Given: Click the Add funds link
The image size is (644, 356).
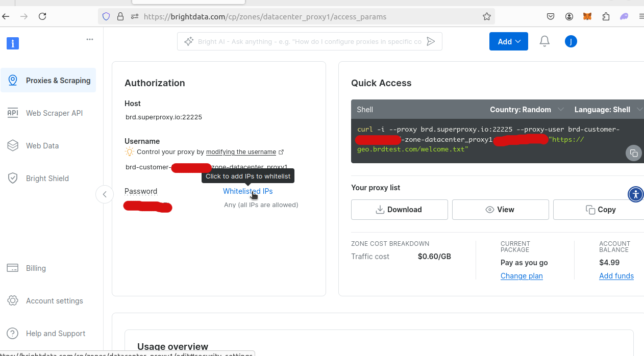Looking at the screenshot, I should (616, 276).
